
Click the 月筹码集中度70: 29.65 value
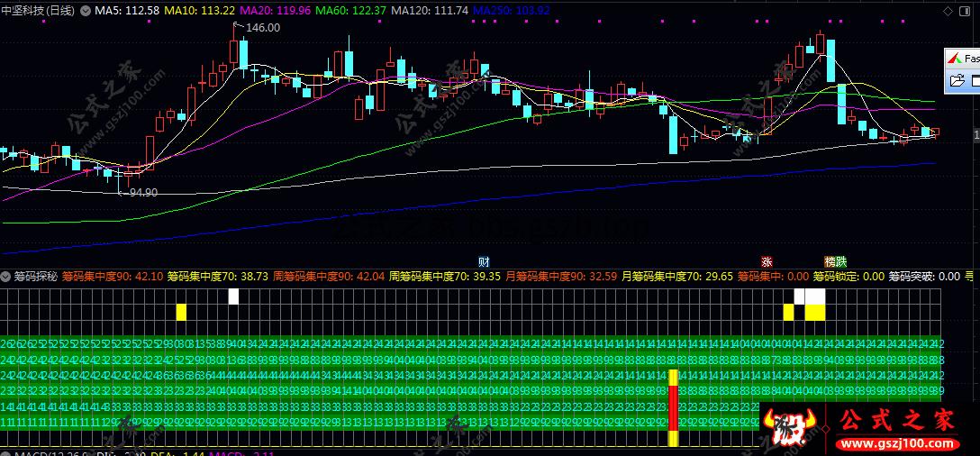click(x=676, y=276)
